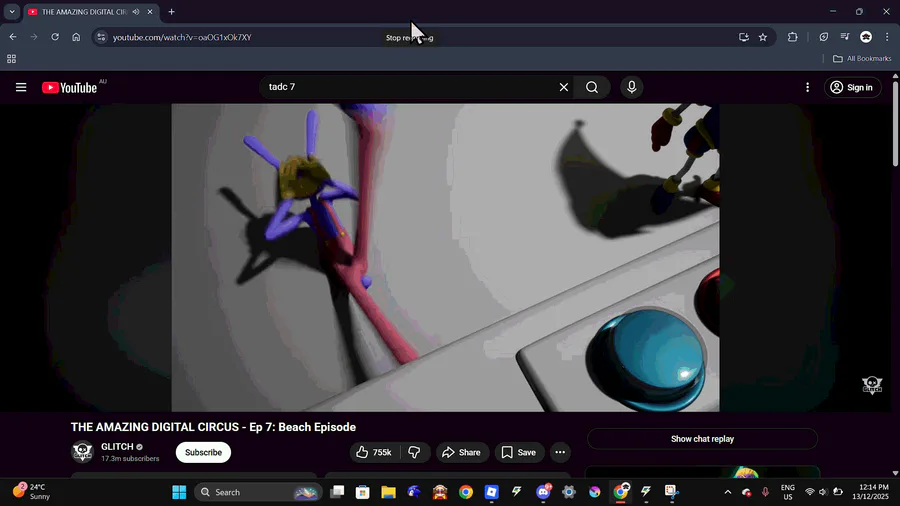
Task: Open the performance leaf icon in toolbar
Action: tap(824, 37)
